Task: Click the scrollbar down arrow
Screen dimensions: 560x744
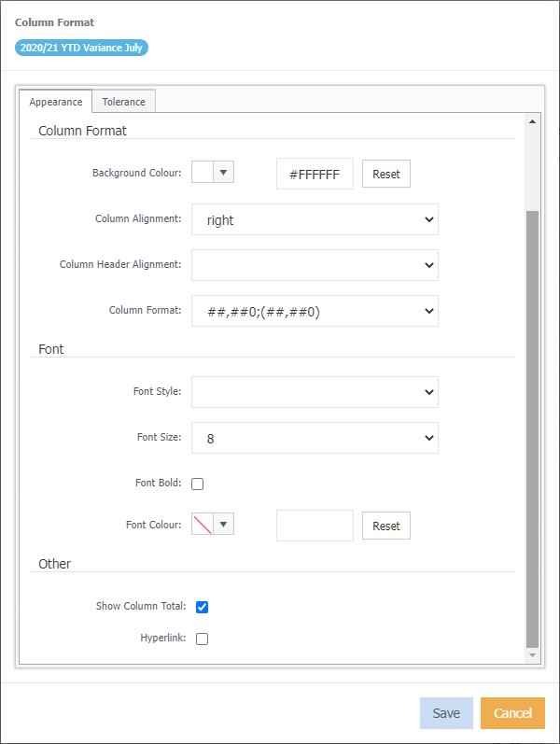Action: 533,656
